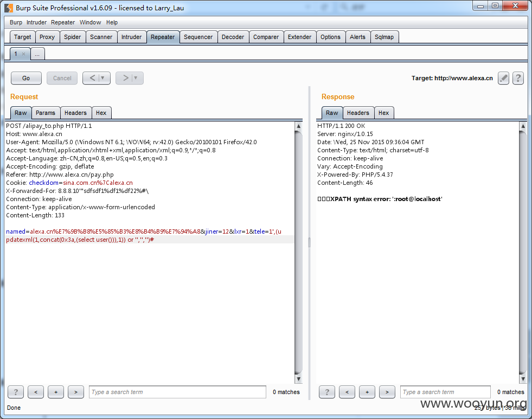Select the Repeater tool tab

point(163,37)
